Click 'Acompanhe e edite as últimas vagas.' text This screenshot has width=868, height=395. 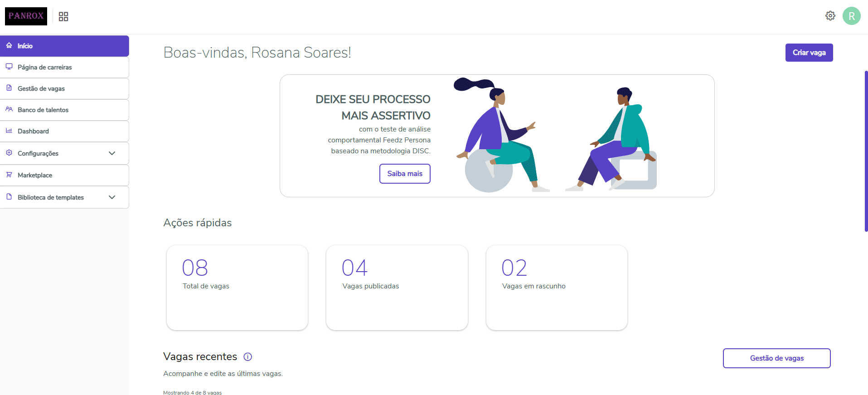tap(223, 374)
